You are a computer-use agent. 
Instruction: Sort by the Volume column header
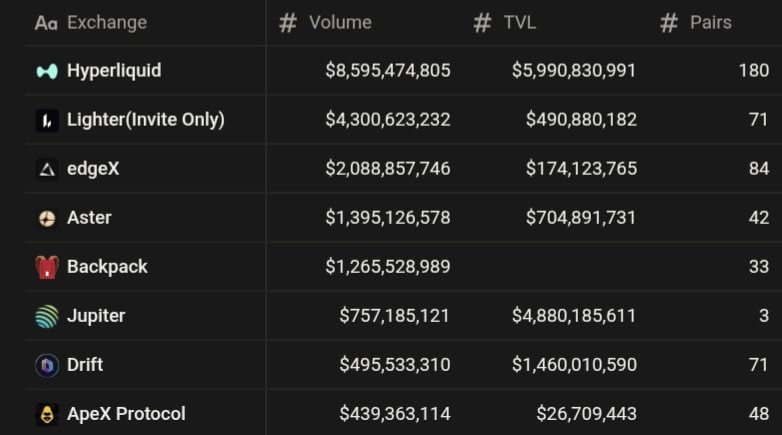(341, 22)
